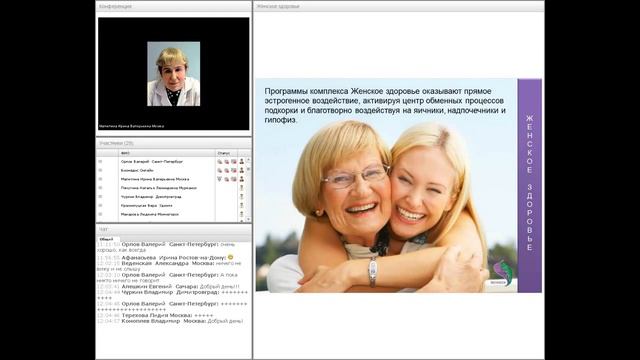
Task: Select participant Макарова Людмила
Action: tap(150, 214)
